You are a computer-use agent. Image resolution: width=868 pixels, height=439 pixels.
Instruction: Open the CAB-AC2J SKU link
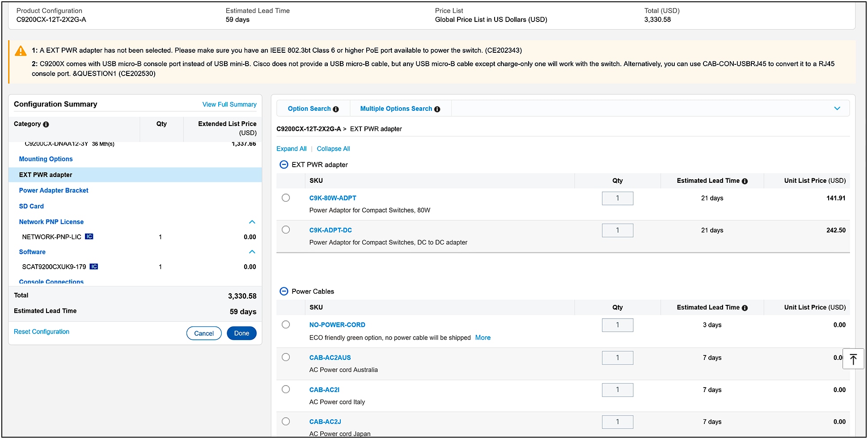point(325,422)
